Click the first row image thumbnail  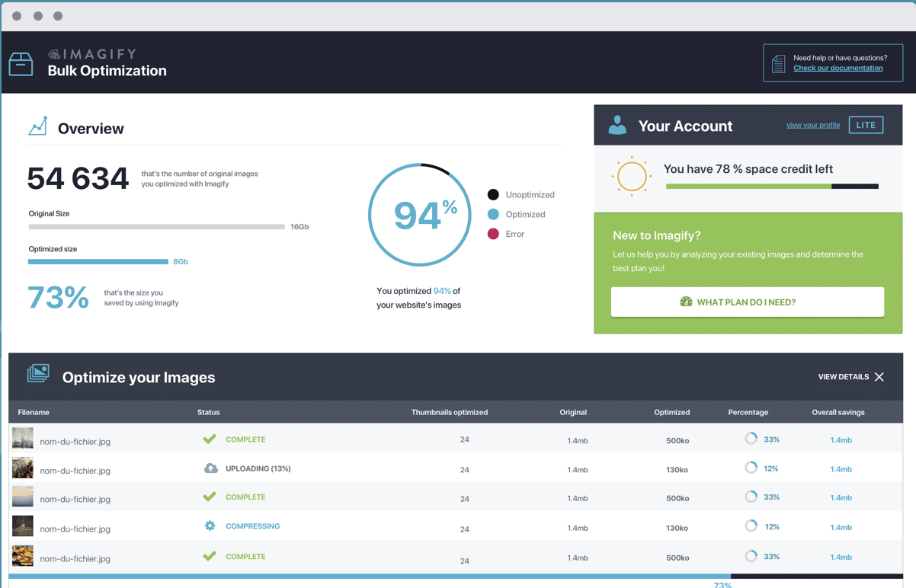[x=23, y=438]
